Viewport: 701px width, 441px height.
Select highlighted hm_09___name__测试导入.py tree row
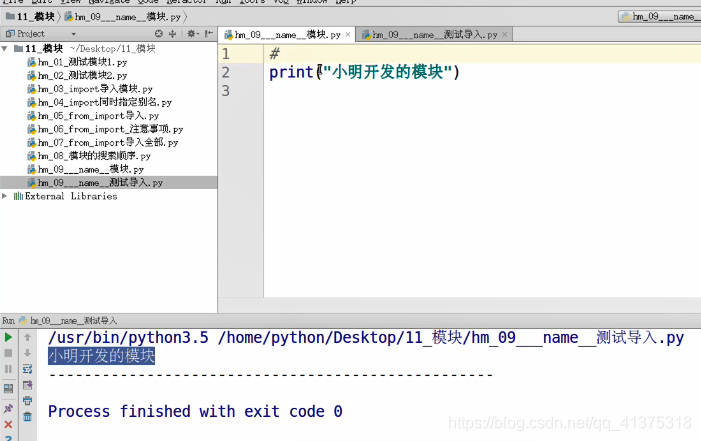(109, 182)
